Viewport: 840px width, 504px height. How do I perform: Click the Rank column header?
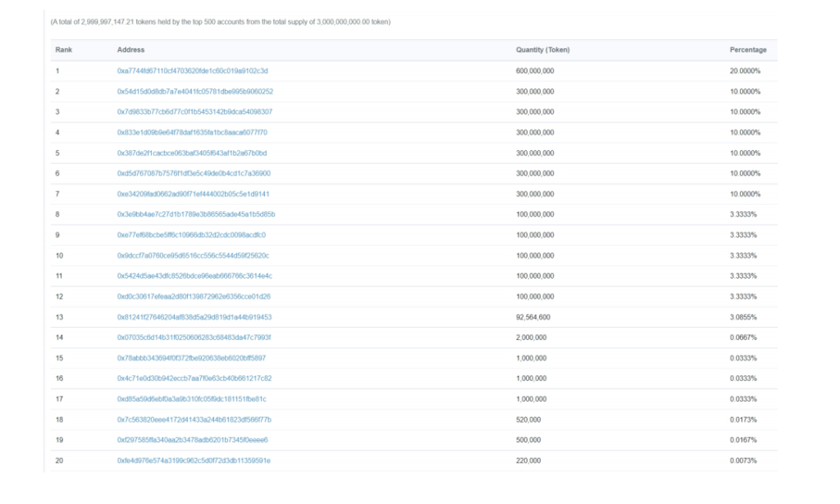click(64, 50)
